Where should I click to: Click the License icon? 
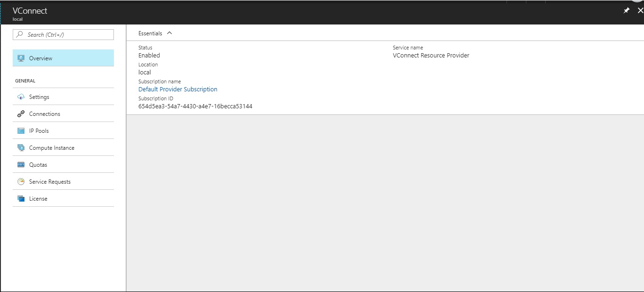click(21, 199)
